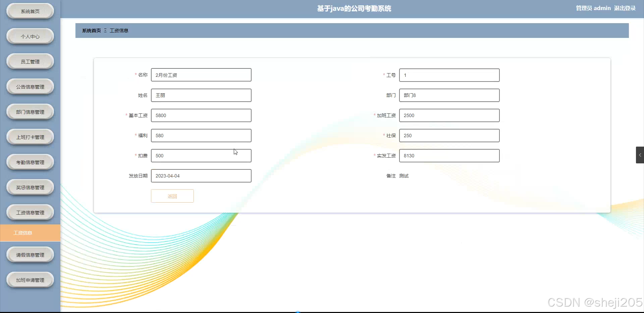Open 公告信息管理 from sidebar
The width and height of the screenshot is (644, 313).
coord(30,87)
